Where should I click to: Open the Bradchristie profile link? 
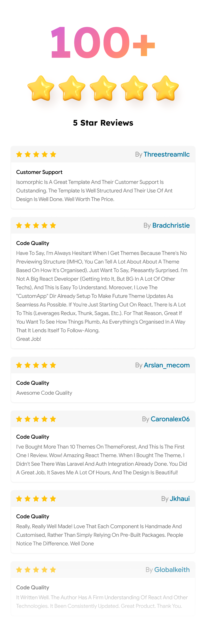click(171, 225)
